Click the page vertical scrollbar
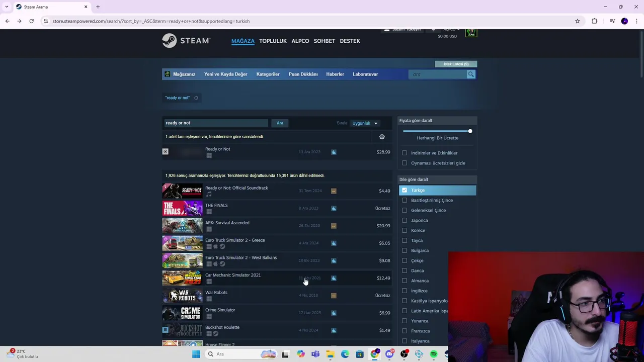The height and width of the screenshot is (362, 644). pos(641,55)
